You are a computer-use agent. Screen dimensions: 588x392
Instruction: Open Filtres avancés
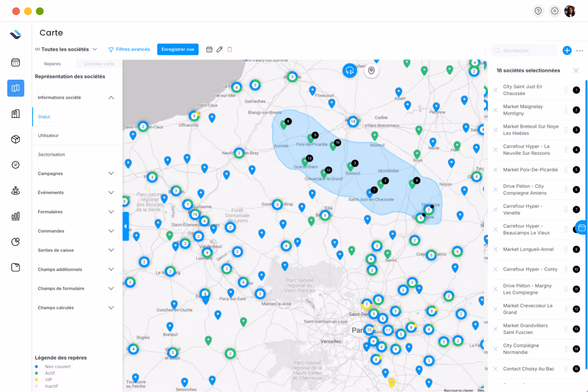tap(129, 49)
